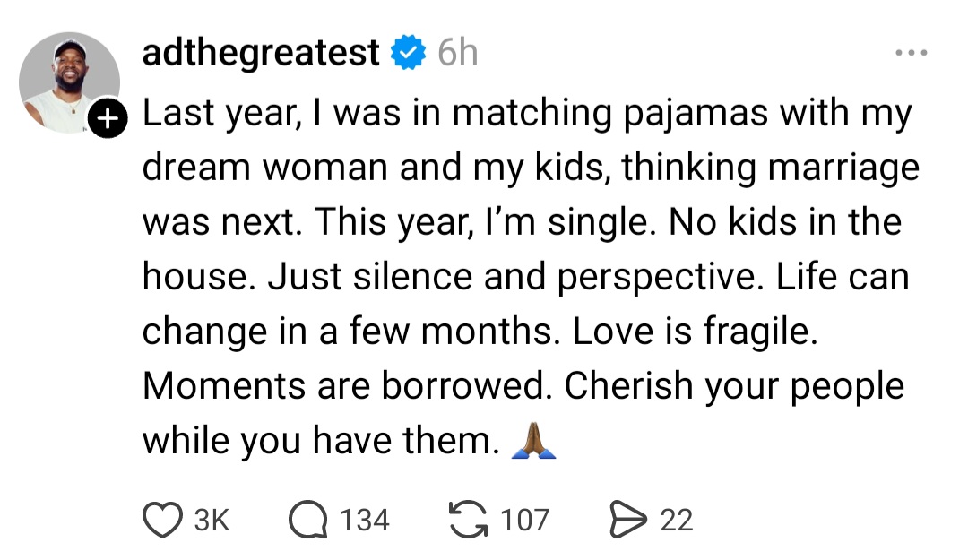Screen dimensions: 968x560
Task: Click the 'Last year, I was' opening line
Action: coord(269,115)
